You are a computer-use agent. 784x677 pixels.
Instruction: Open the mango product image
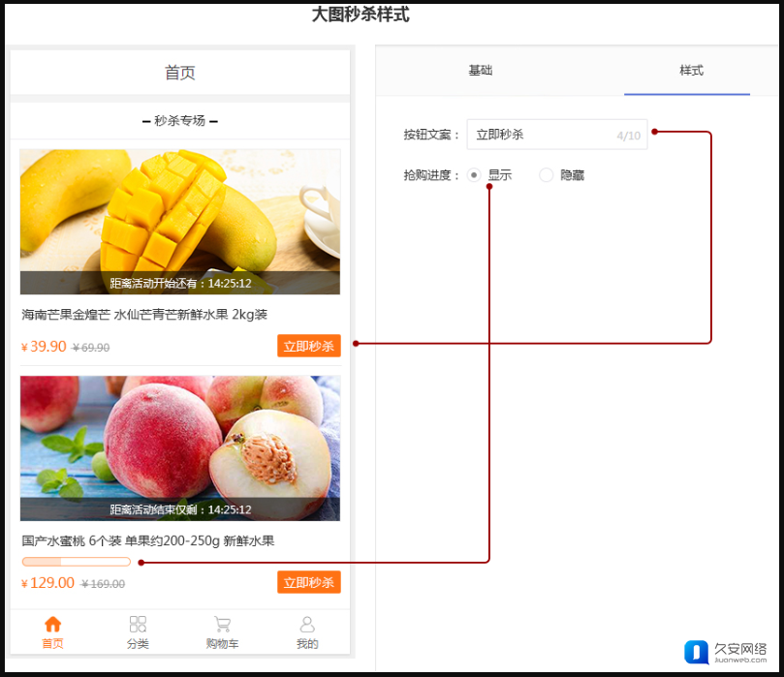pyautogui.click(x=180, y=222)
